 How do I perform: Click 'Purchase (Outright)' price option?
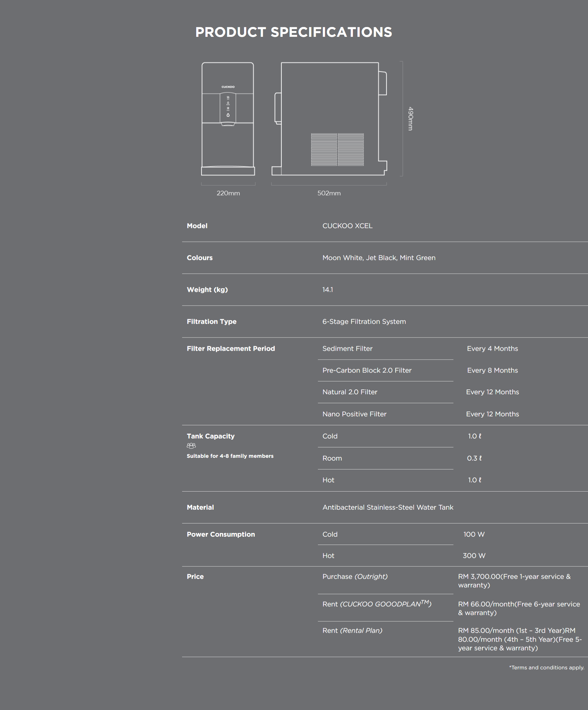click(x=355, y=577)
